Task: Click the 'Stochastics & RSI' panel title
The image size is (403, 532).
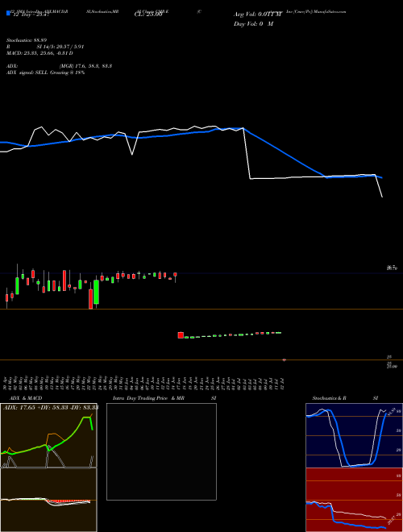Action: click(x=345, y=398)
